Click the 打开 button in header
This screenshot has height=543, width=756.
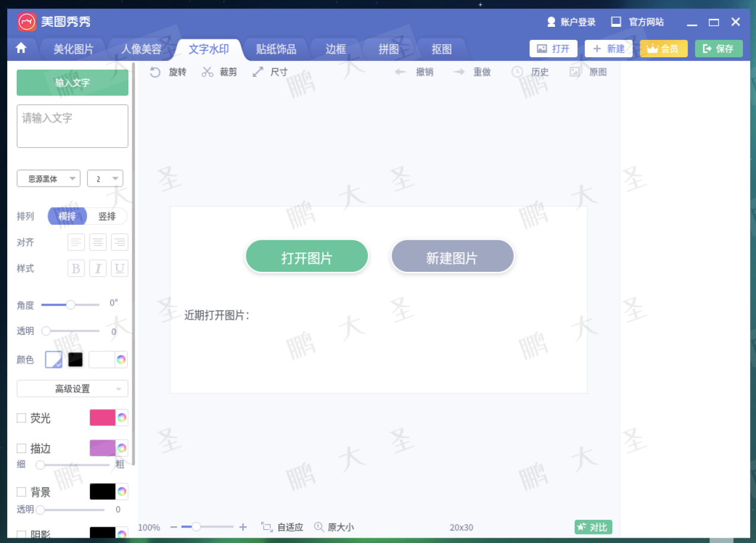(x=553, y=49)
